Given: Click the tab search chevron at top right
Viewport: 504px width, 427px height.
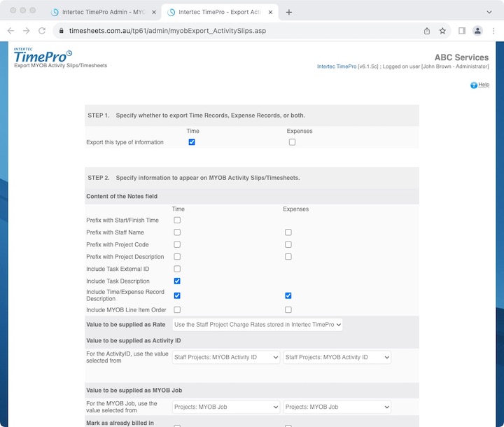Looking at the screenshot, I should 489,12.
